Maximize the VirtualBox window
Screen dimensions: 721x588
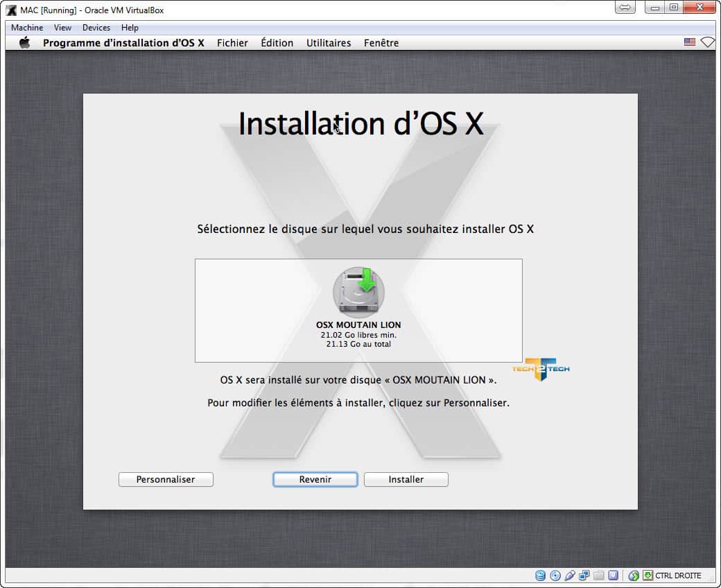click(674, 8)
